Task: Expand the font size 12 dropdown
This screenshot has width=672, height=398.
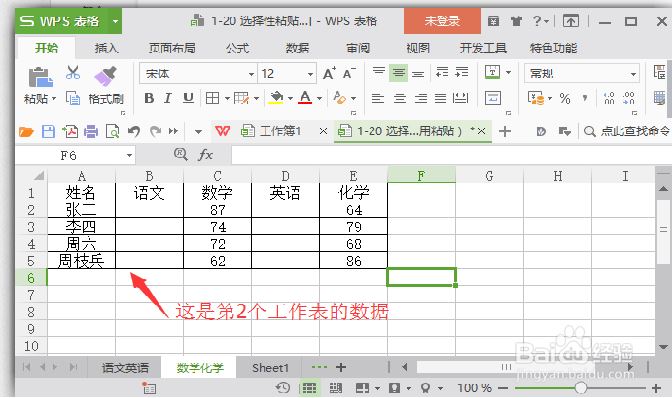Action: 310,74
